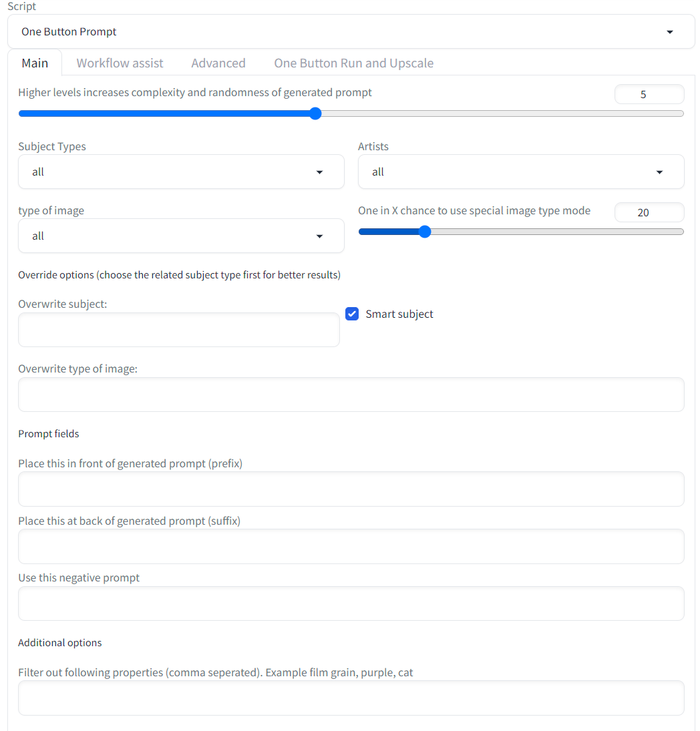This screenshot has height=731, width=700.
Task: Click the complexity level slider handle
Action: 315,113
